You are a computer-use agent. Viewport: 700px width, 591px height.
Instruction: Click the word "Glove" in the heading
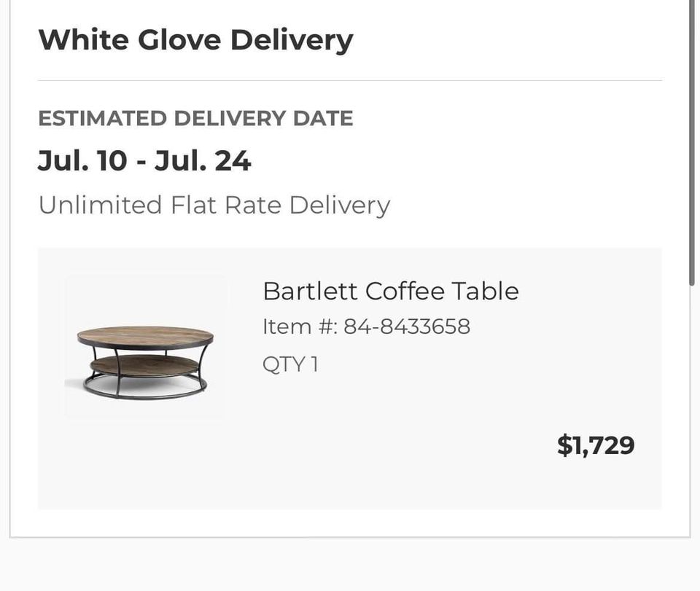pos(179,39)
